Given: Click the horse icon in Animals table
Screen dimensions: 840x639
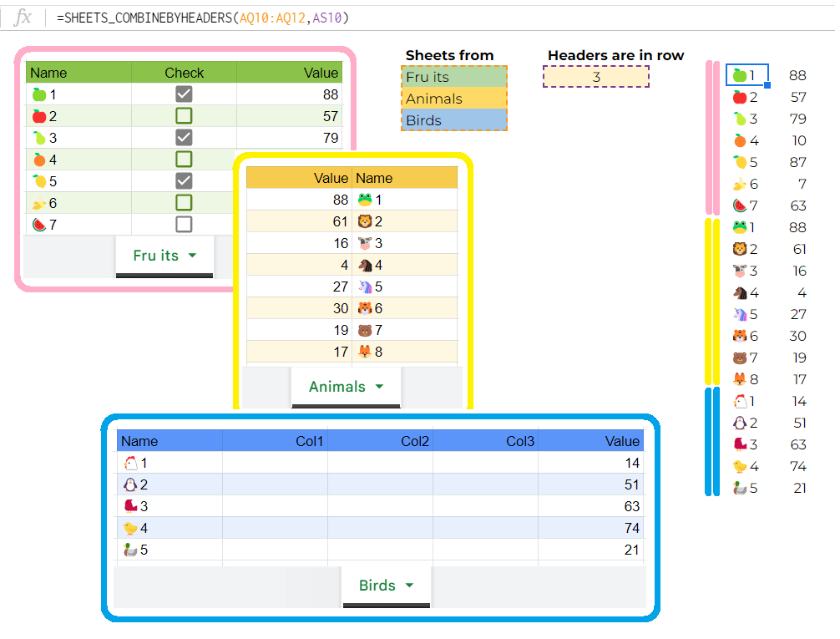Looking at the screenshot, I should [x=365, y=265].
